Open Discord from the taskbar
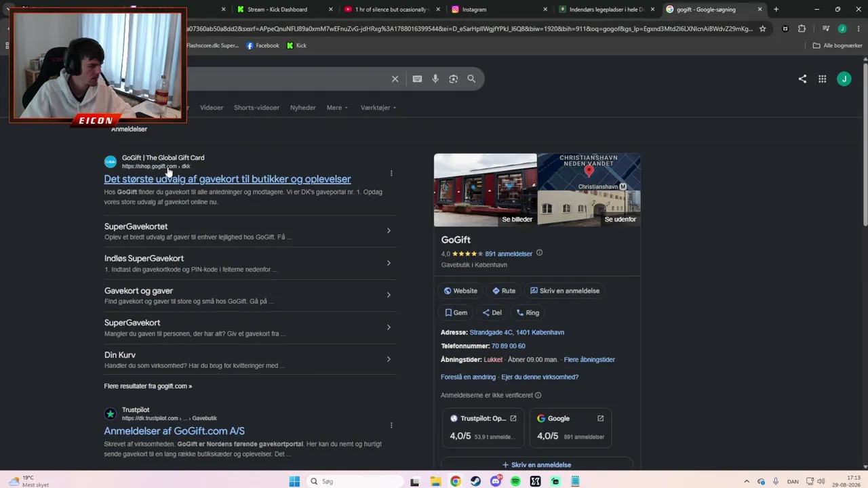This screenshot has height=488, width=868. pyautogui.click(x=496, y=481)
